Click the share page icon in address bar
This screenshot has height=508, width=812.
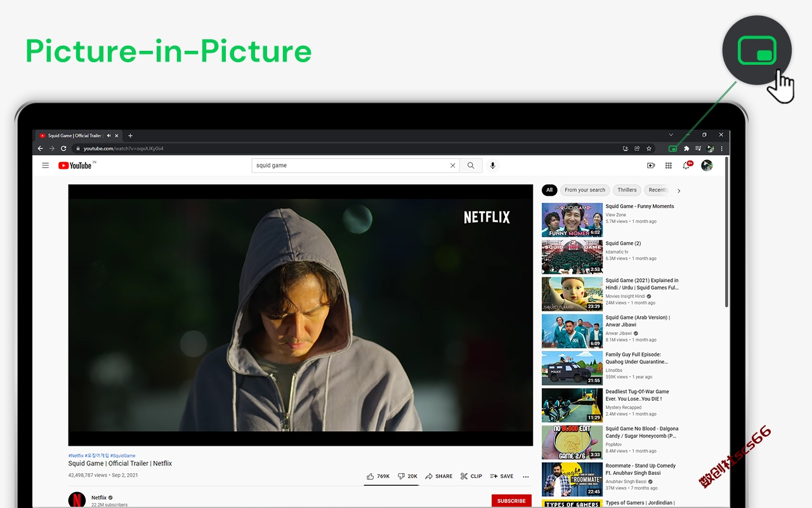637,149
